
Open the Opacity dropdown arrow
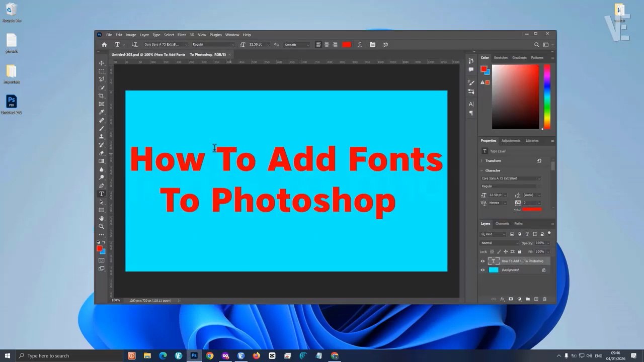pyautogui.click(x=548, y=243)
